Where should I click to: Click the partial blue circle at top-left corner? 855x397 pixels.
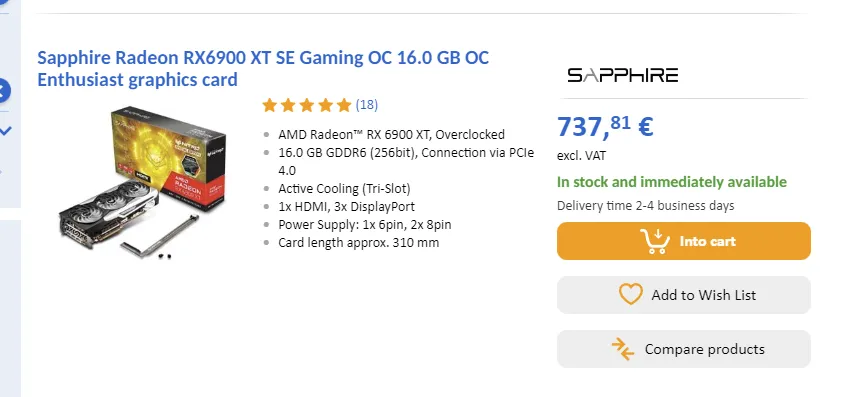tap(4, 2)
